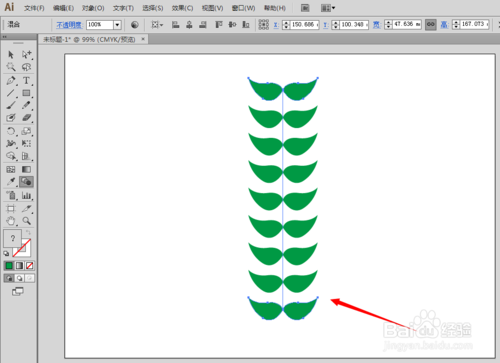
Task: Open the 编辑(E) menu
Action: (x=63, y=8)
